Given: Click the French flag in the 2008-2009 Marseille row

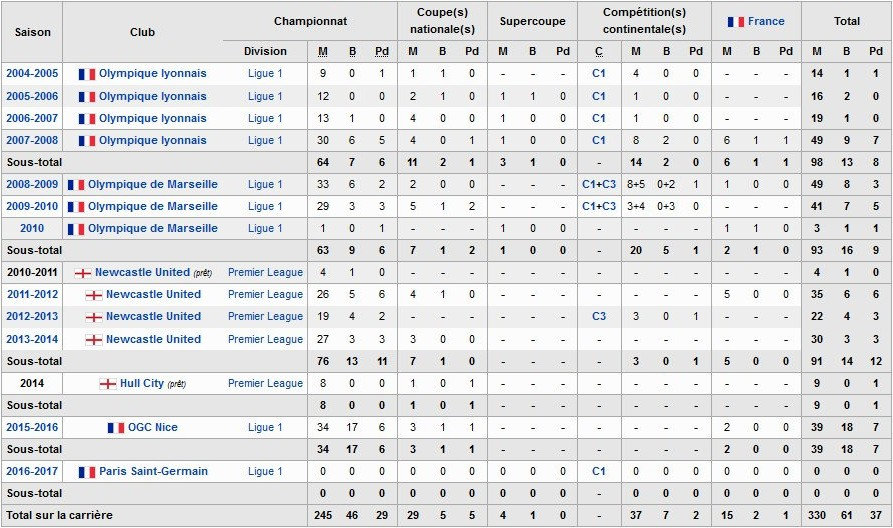Looking at the screenshot, I should tap(76, 185).
